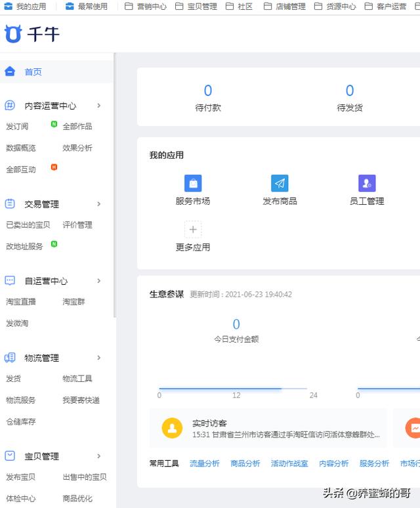Click the 今日支付金额 value 0
Image resolution: width=420 pixels, height=508 pixels.
[236, 324]
